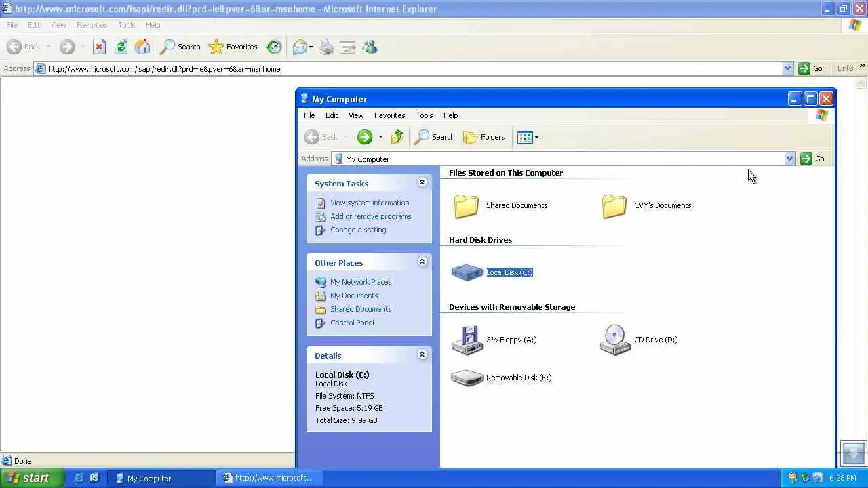
Task: Open Edit menu in Internet Explorer
Action: click(34, 25)
